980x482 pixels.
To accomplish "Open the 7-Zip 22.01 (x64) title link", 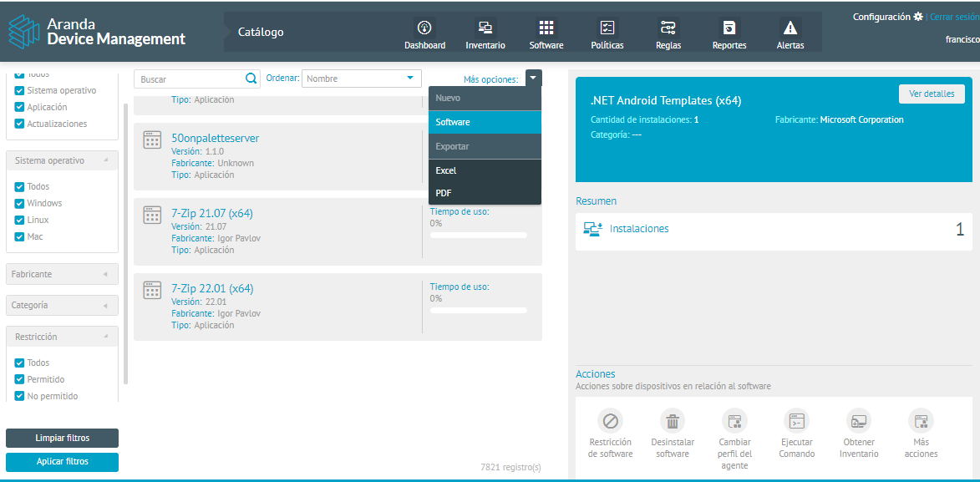I will coord(212,288).
